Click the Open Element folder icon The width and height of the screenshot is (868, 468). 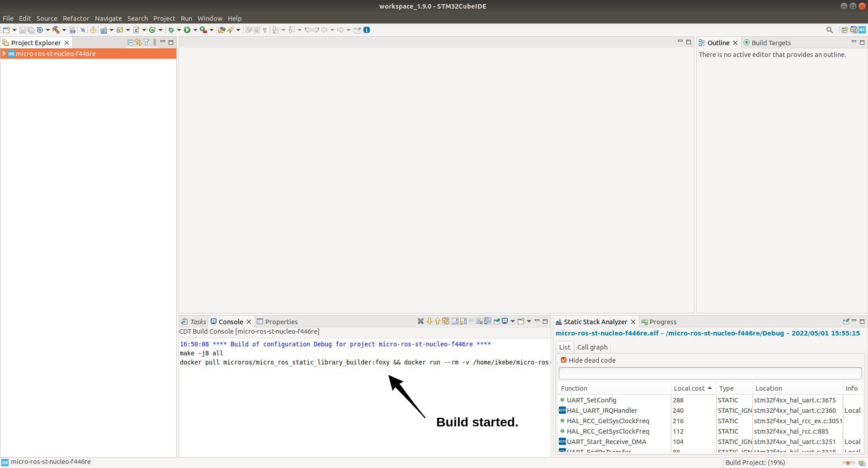pos(222,30)
